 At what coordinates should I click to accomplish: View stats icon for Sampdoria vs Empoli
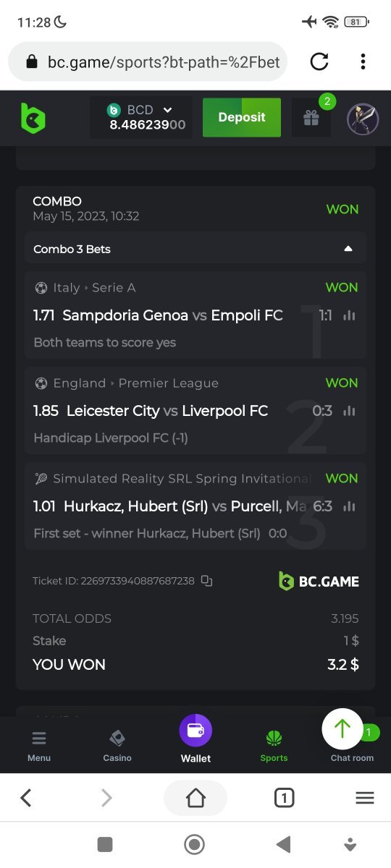pos(349,315)
